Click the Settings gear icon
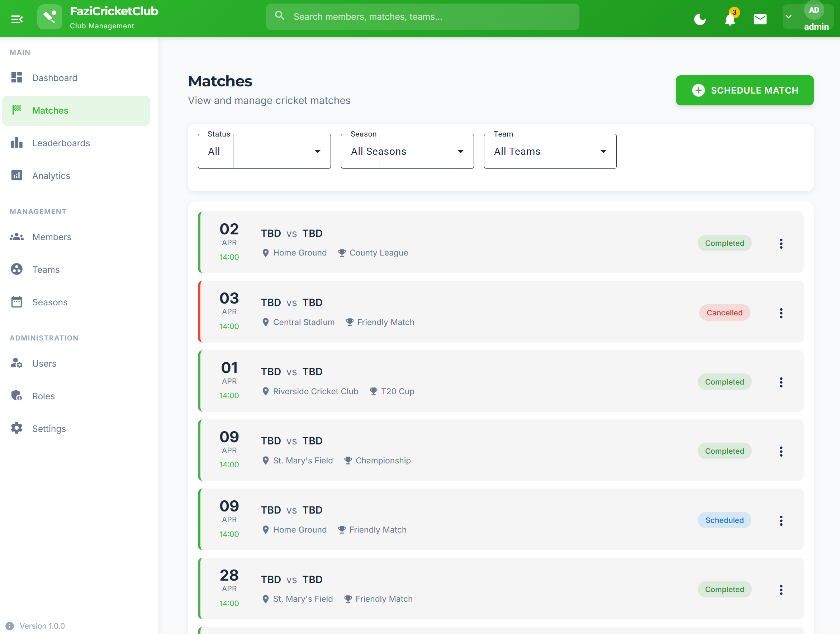 (x=17, y=428)
